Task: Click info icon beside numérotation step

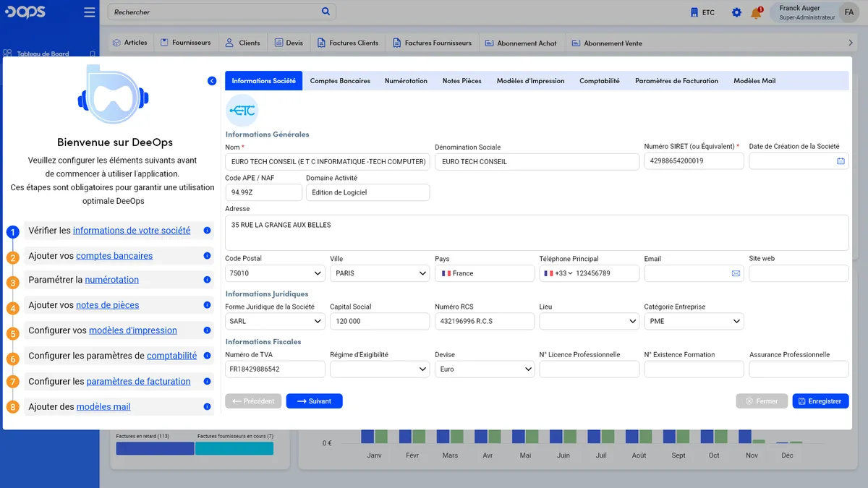Action: click(x=207, y=280)
